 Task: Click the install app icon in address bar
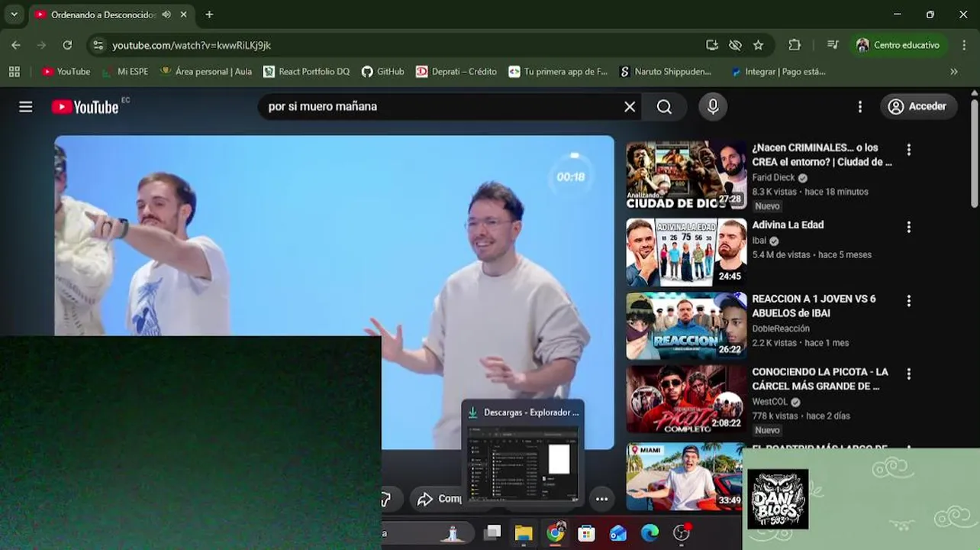712,45
